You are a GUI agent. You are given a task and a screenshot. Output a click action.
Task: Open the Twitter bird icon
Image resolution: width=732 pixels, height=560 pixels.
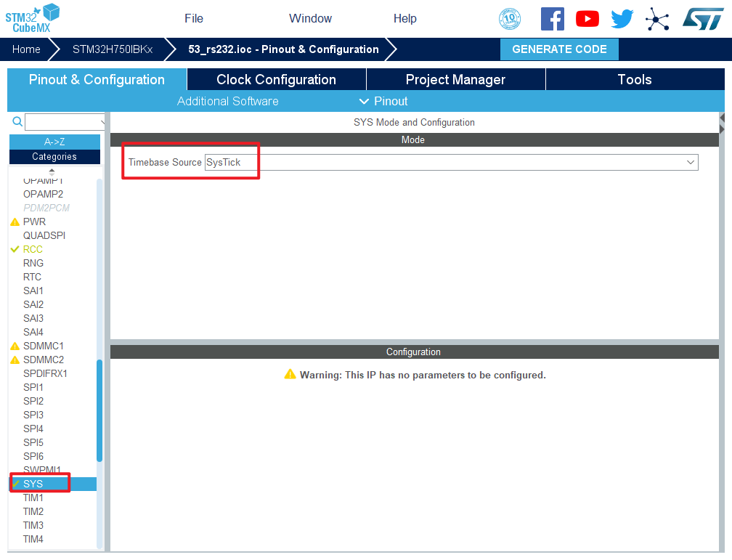[x=622, y=19]
